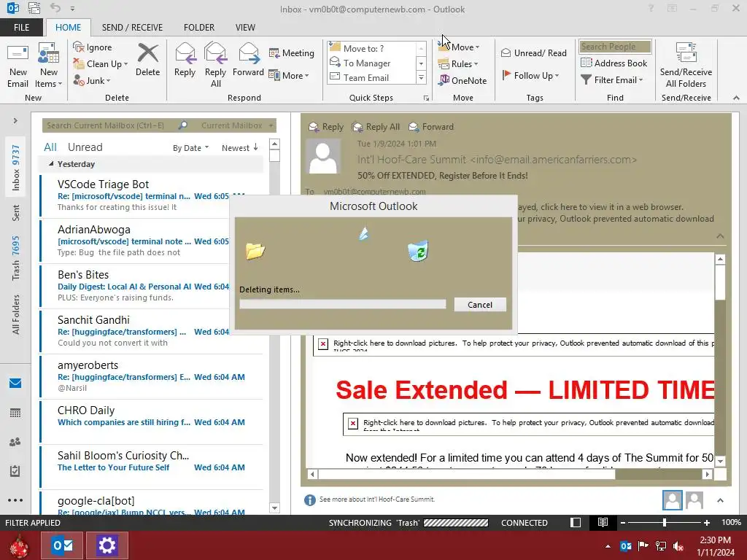Collapse the ribbon
Viewport: 747px width, 560px height.
736,98
